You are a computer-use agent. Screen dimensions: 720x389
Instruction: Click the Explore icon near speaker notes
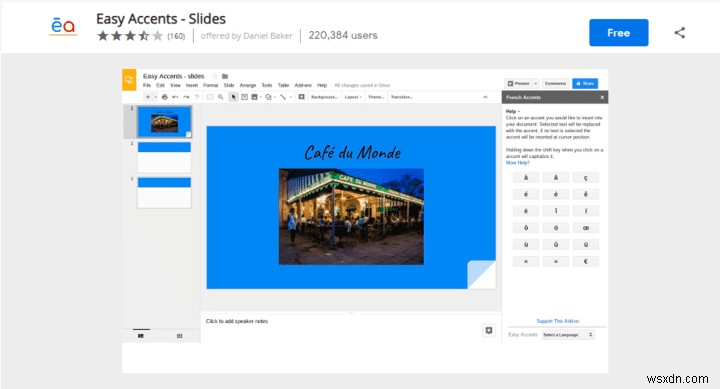(489, 330)
